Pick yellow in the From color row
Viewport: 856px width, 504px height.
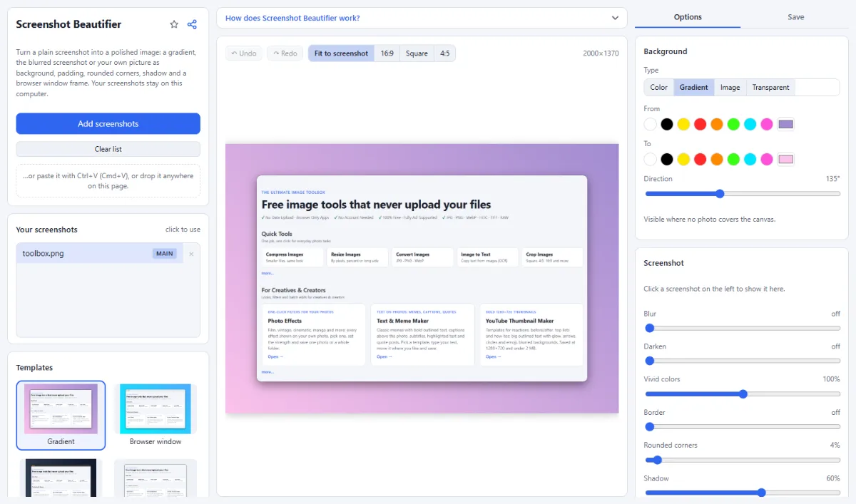[x=683, y=124]
